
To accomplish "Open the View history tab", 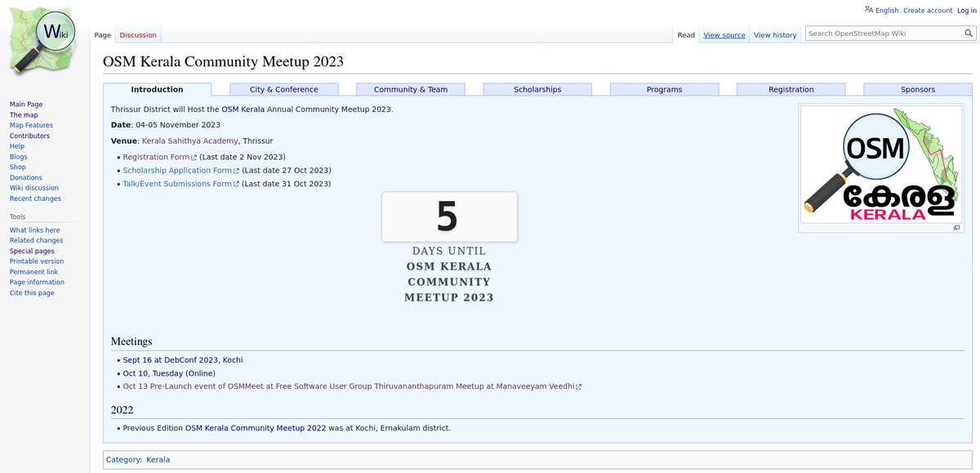I will pos(775,35).
